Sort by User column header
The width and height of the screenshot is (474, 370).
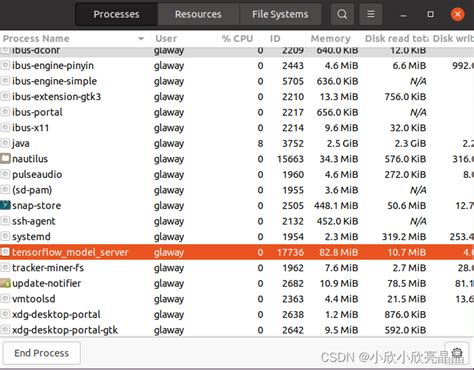tap(166, 39)
